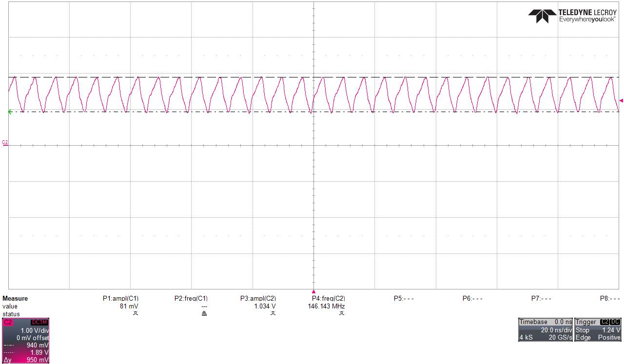
Task: Select the empty P7 measurement slot
Action: (541, 298)
